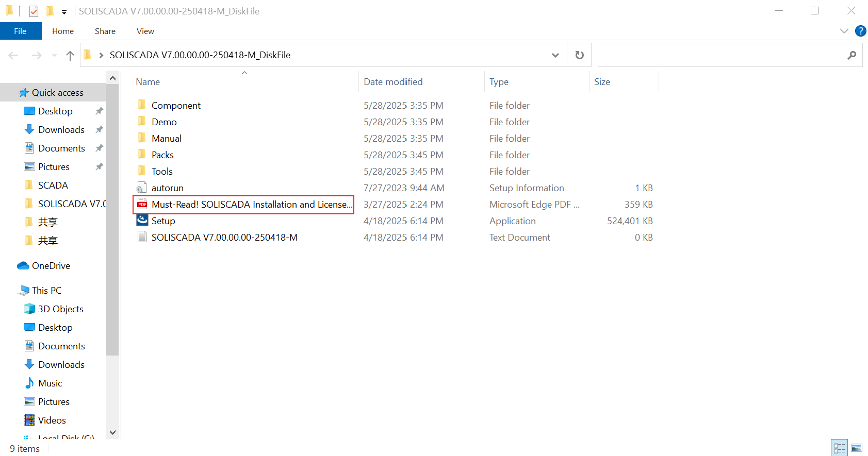868x456 pixels.
Task: Switch to Large icons view layout
Action: (x=857, y=448)
